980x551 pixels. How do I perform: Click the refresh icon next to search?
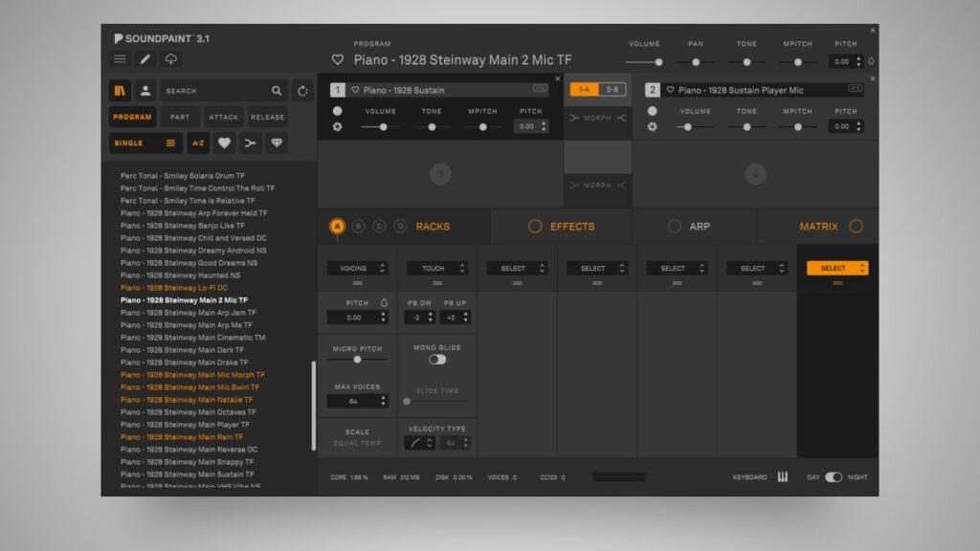[302, 91]
